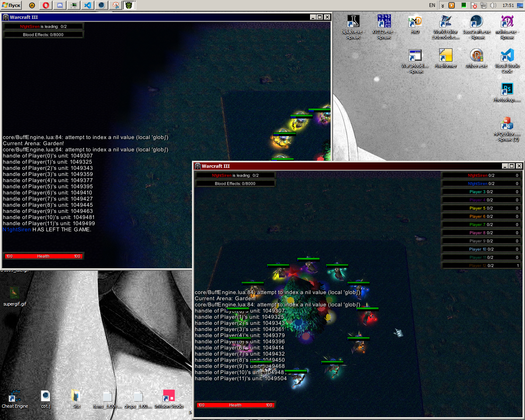Select the Player 11 leaderboard row

coord(482,258)
